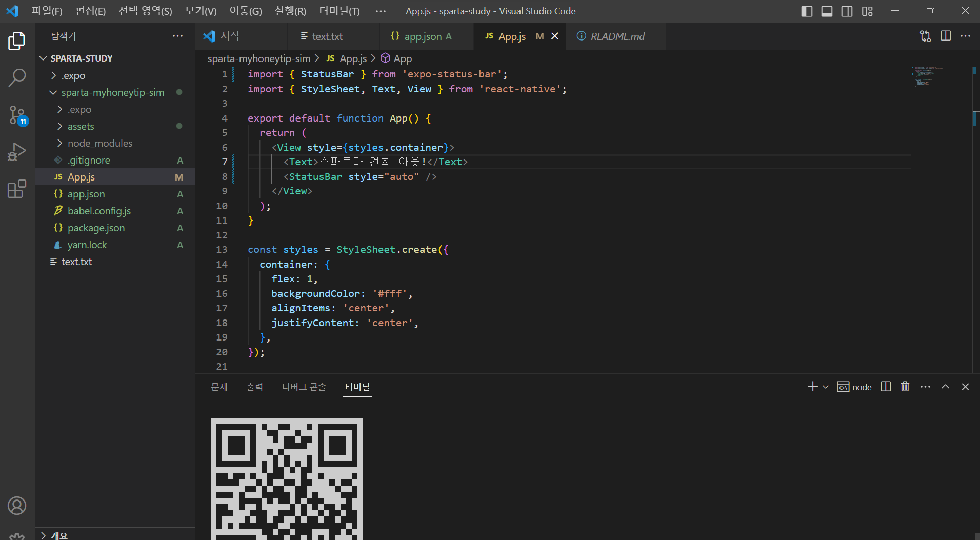Kill the terminal with trash icon

tap(905, 387)
